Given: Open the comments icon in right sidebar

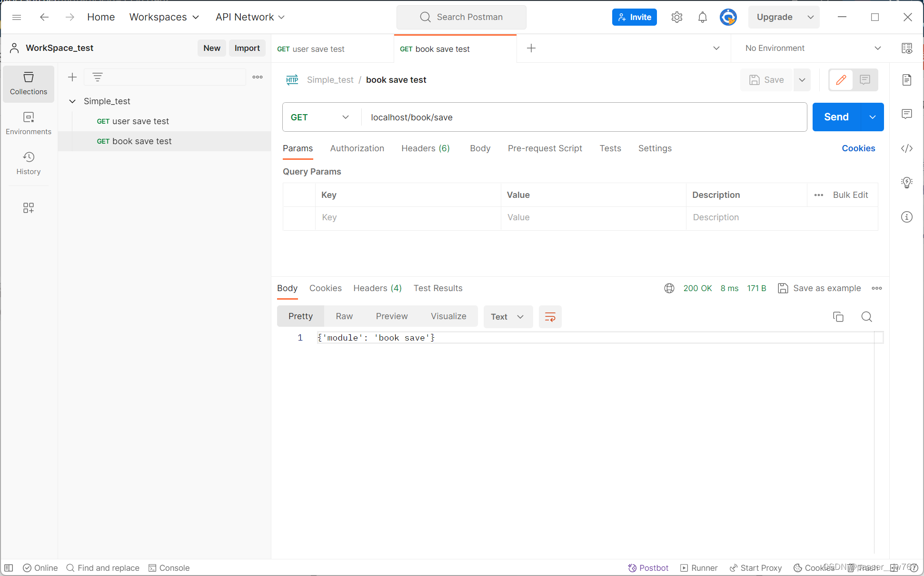Looking at the screenshot, I should point(907,114).
